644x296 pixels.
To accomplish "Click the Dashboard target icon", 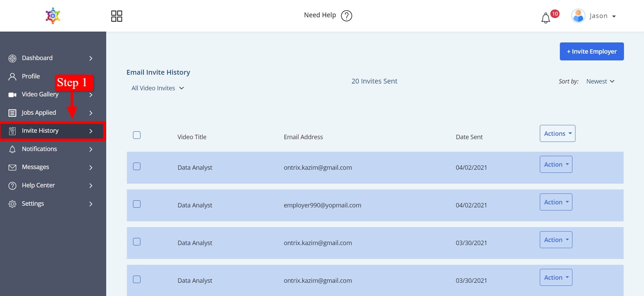I will point(12,58).
